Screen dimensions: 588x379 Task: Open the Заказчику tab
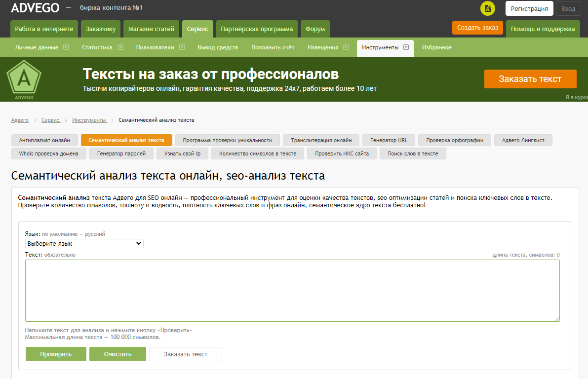click(101, 29)
